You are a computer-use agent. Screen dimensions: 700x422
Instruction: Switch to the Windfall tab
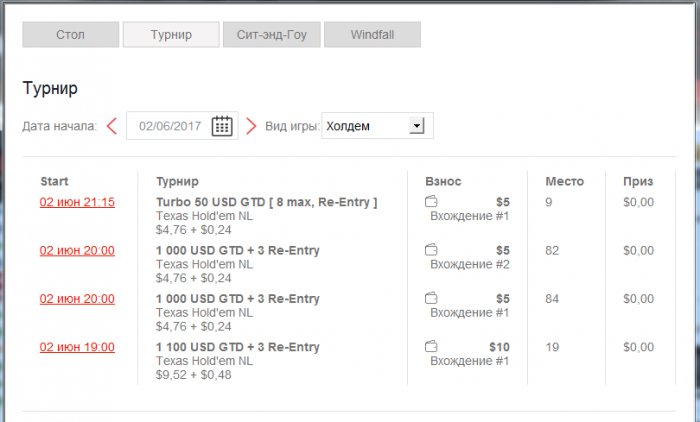pos(372,35)
